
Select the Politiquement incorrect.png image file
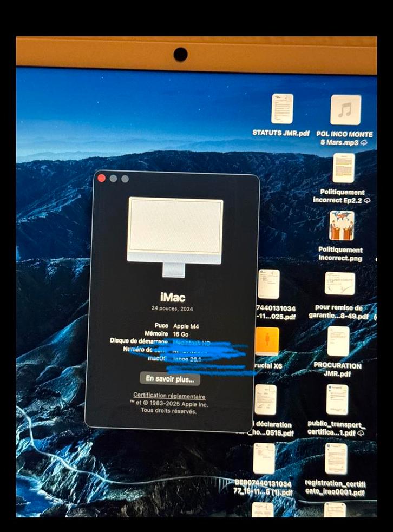(x=342, y=226)
